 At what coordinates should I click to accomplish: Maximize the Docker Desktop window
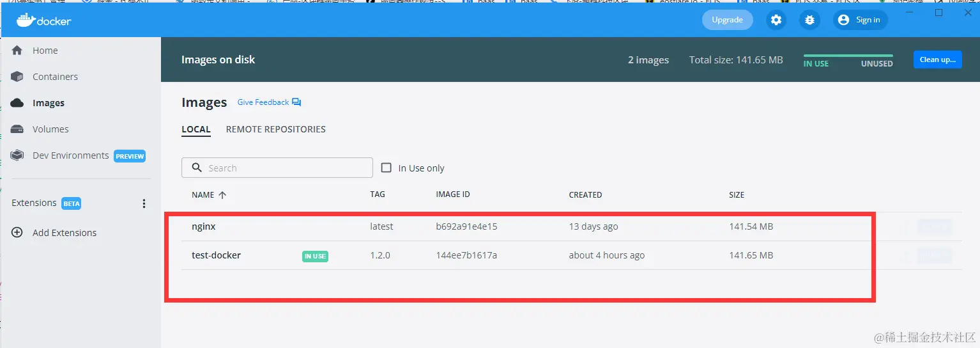939,13
